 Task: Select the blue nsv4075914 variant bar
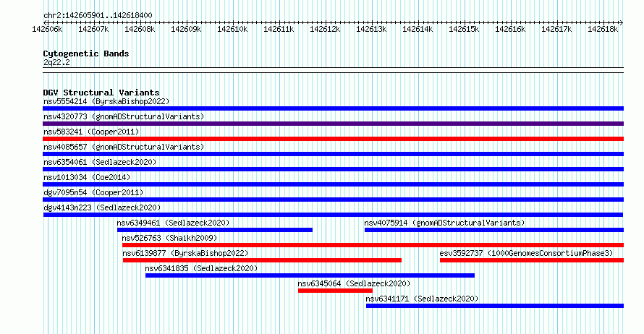[x=494, y=230]
